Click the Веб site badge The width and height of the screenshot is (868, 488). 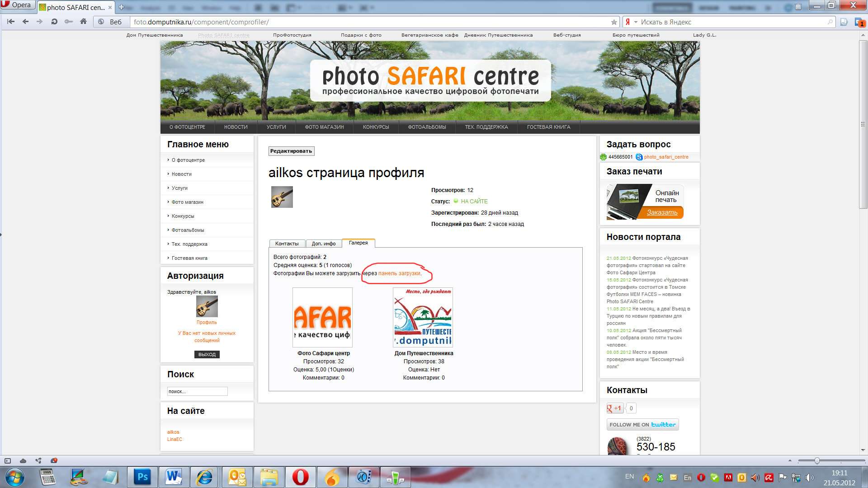coord(111,22)
